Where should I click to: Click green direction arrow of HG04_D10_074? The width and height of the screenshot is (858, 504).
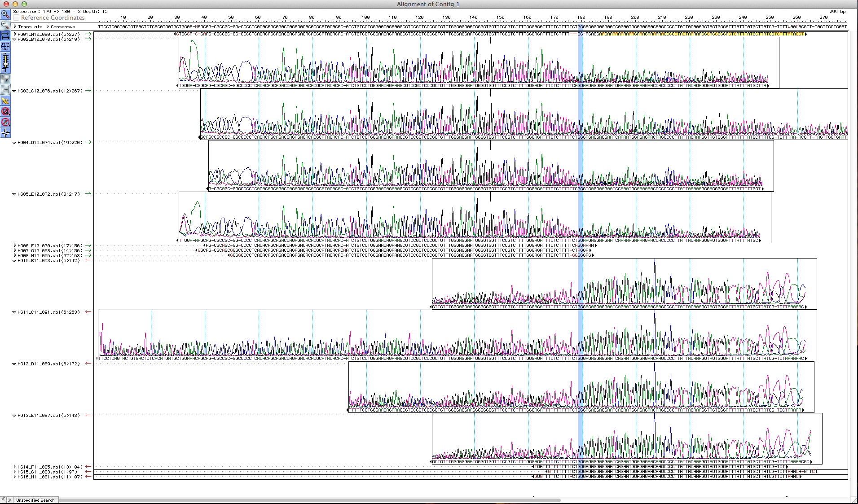point(88,142)
